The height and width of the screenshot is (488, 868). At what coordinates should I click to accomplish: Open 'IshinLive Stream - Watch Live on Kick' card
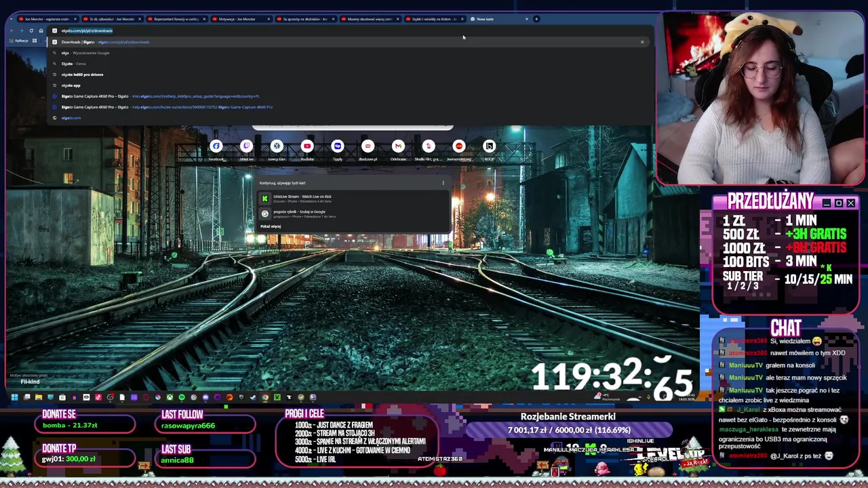pos(353,198)
